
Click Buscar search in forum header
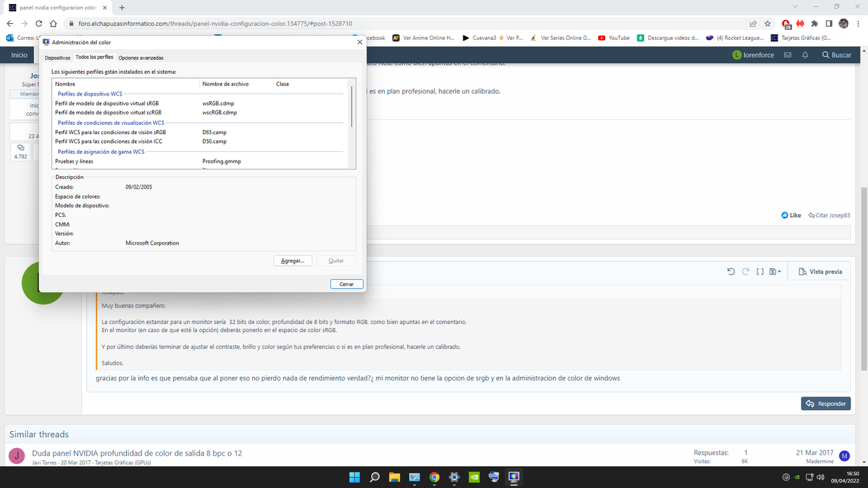point(836,55)
